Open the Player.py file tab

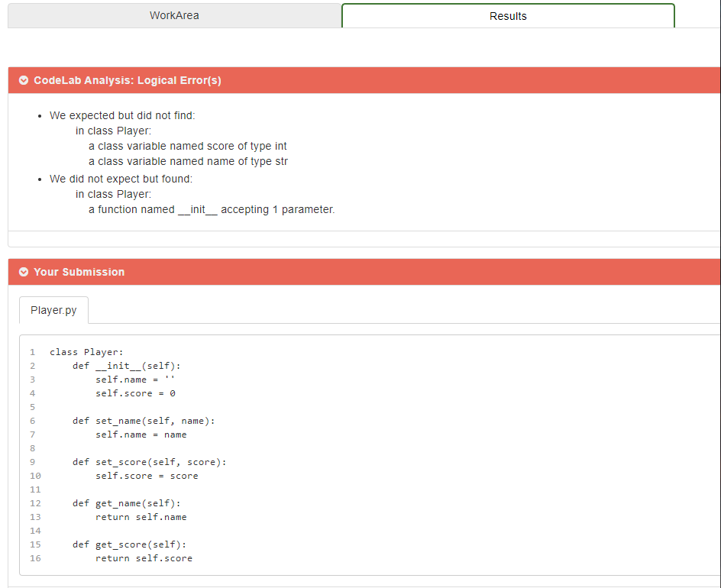(x=53, y=310)
